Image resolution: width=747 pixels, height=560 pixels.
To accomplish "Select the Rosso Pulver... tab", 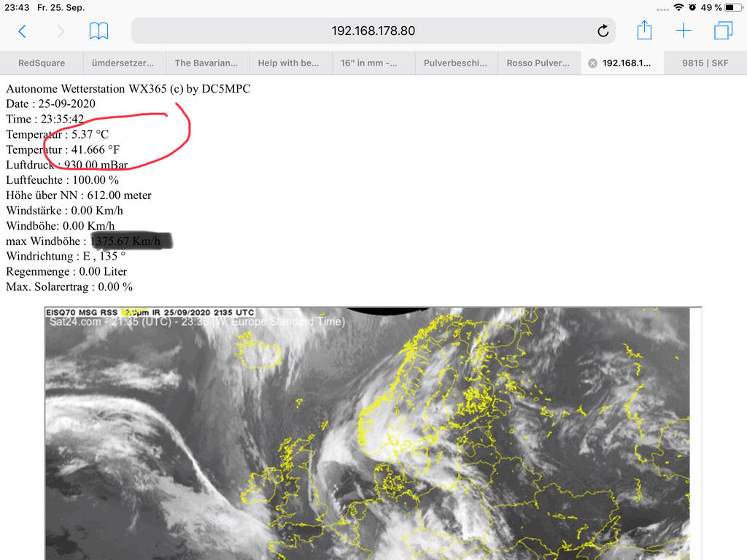I will coord(538,63).
